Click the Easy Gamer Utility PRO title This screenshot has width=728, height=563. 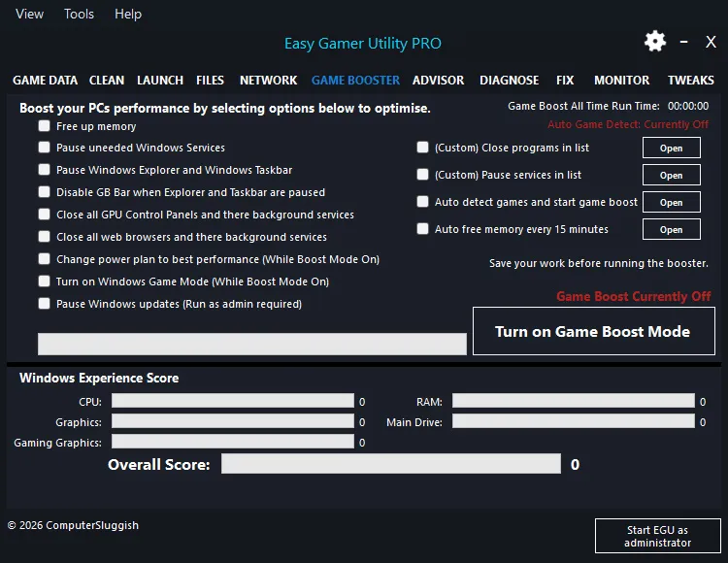(363, 43)
